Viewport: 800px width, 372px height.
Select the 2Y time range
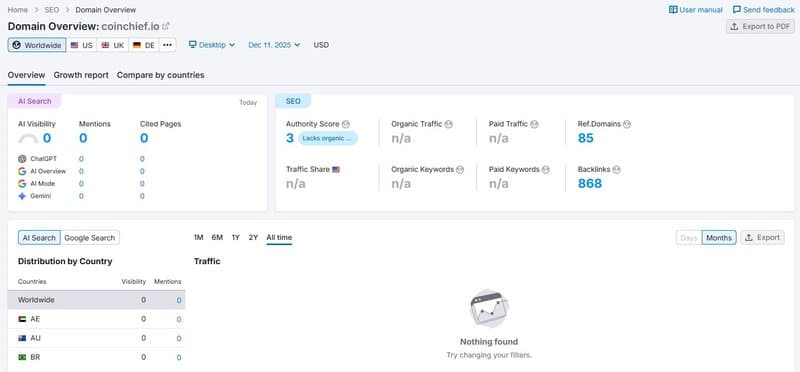coord(253,237)
